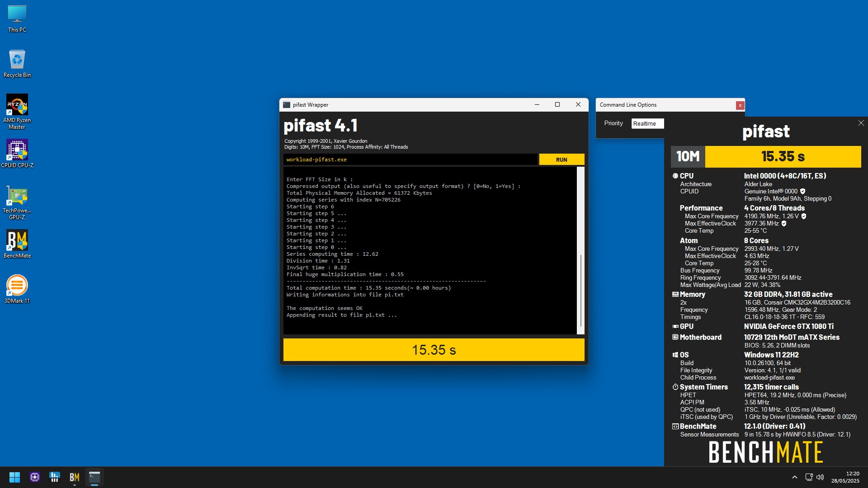Click the 10M digits badge in BenchMate
The height and width of the screenshot is (488, 868).
pos(688,157)
